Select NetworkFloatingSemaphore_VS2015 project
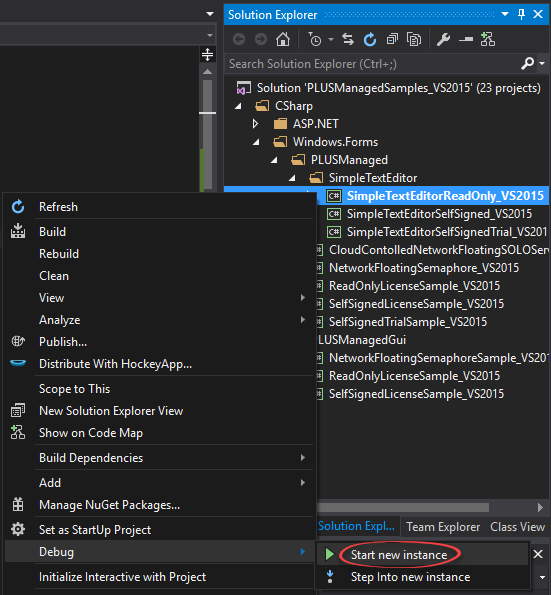Viewport: 551px width, 595px height. 424,268
